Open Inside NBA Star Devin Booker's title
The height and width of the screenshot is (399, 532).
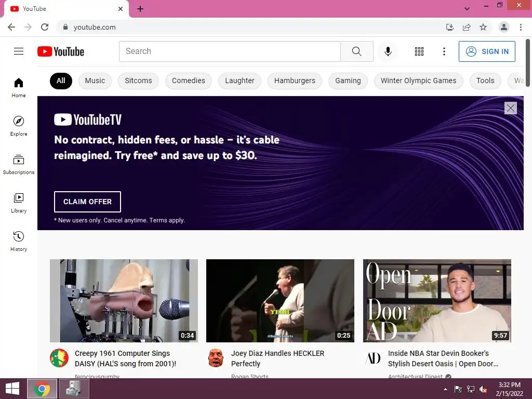point(443,358)
